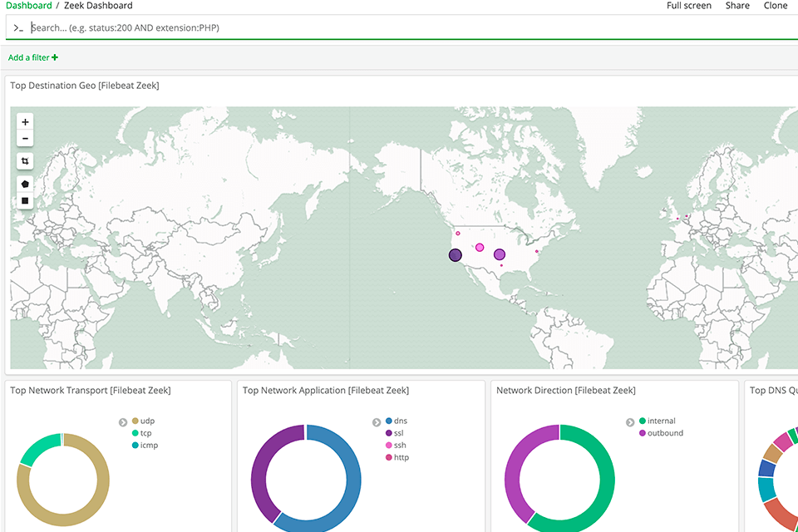
Task: Select the draw polygon tool
Action: (25, 184)
